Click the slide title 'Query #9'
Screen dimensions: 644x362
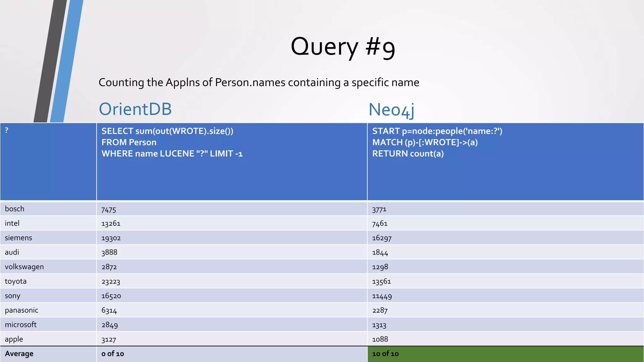click(x=343, y=47)
